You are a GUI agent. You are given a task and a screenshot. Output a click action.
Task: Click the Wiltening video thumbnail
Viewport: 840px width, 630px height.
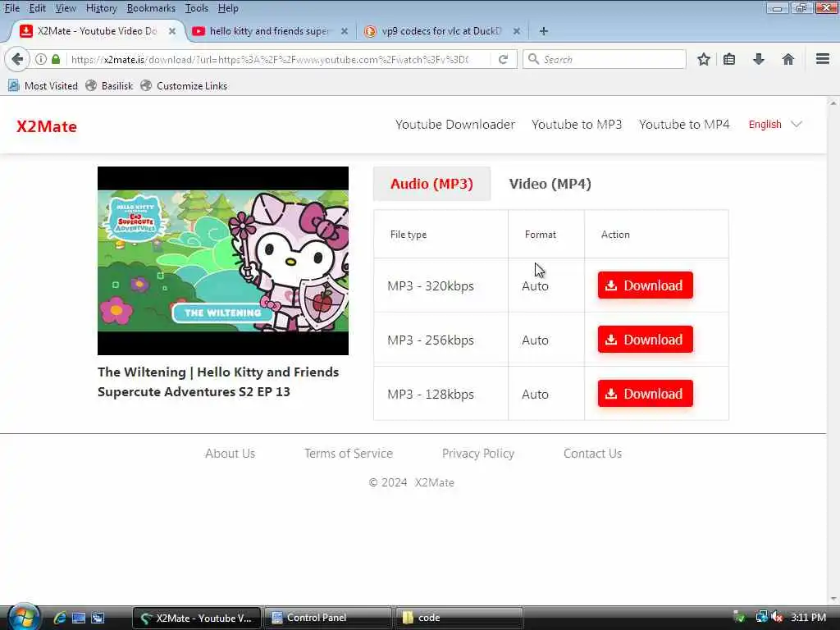pyautogui.click(x=223, y=260)
